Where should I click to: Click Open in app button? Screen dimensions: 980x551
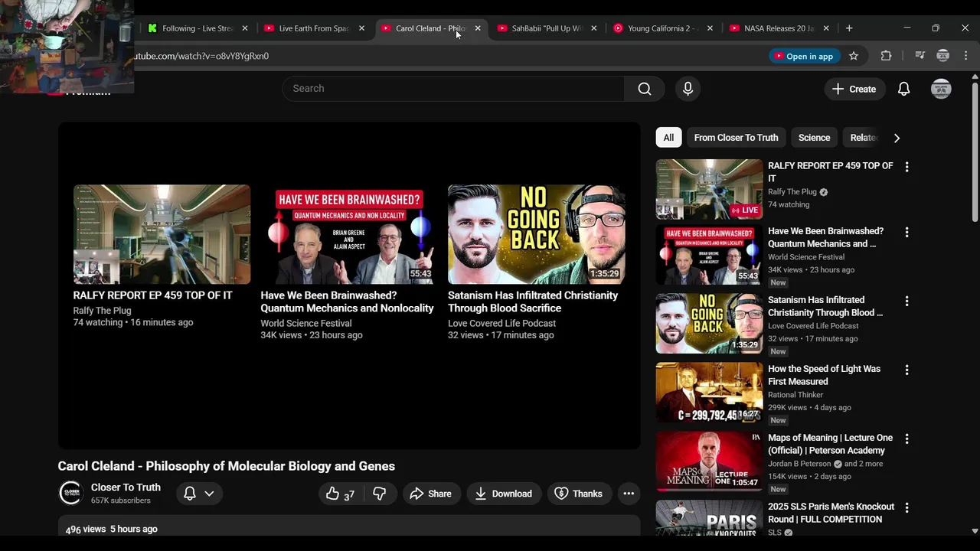coord(804,56)
